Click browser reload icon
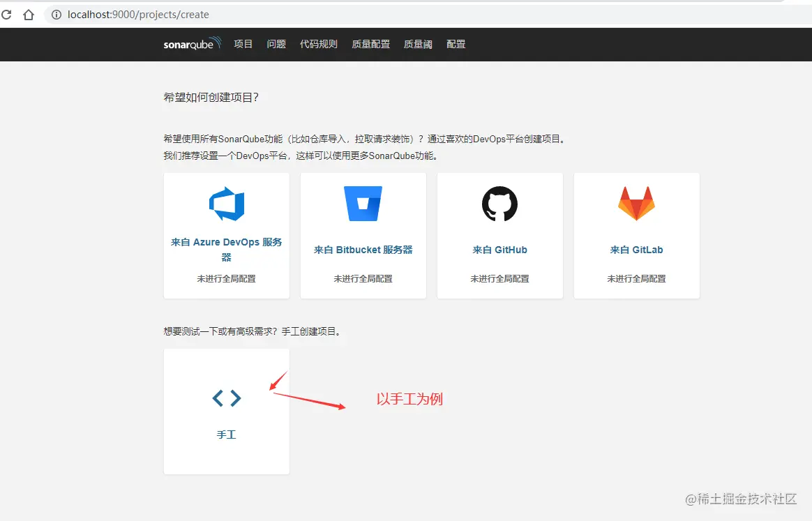The width and height of the screenshot is (812, 521). click(x=7, y=15)
